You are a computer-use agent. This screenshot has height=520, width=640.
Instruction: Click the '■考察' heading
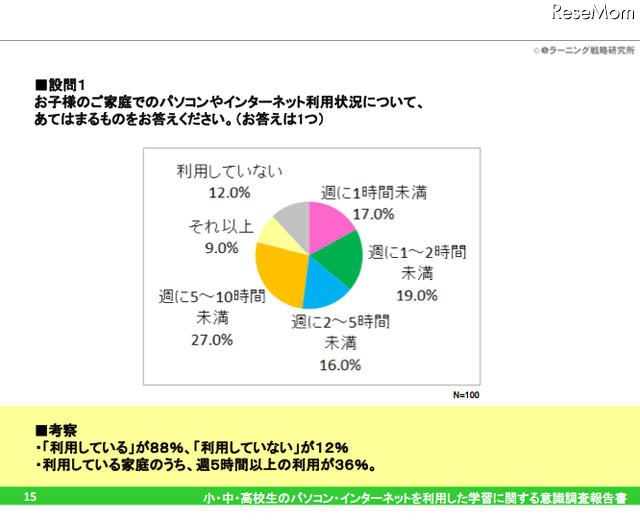(56, 430)
